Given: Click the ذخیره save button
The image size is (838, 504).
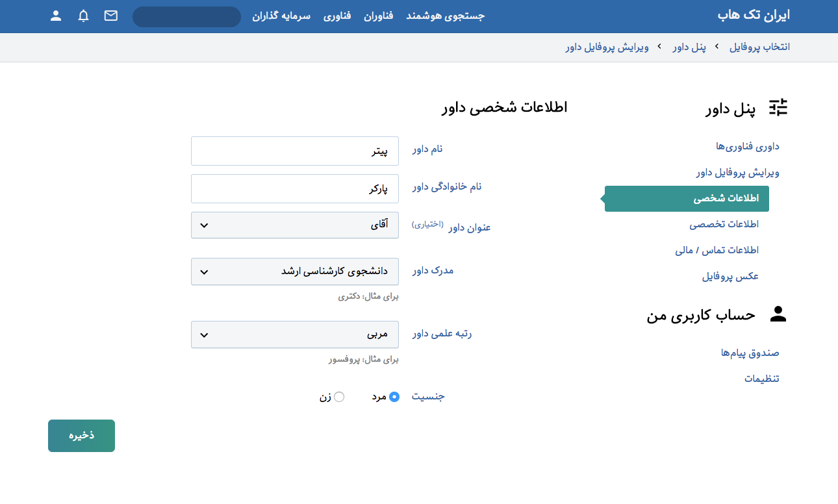Looking at the screenshot, I should 81,435.
